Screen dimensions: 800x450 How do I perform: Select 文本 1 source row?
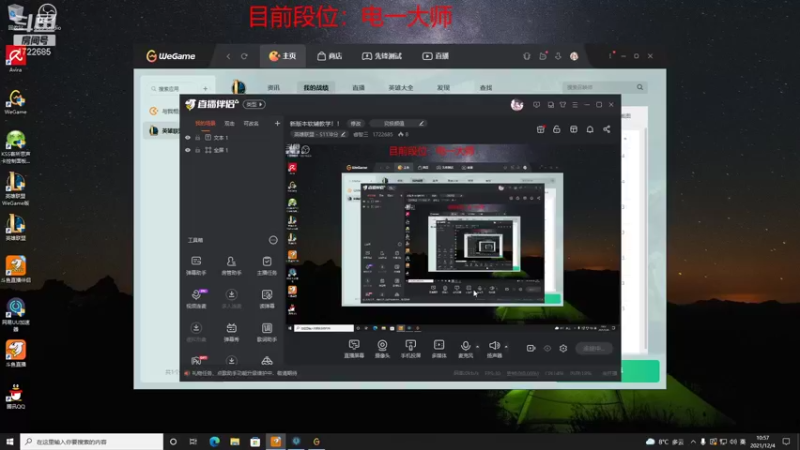click(x=231, y=138)
